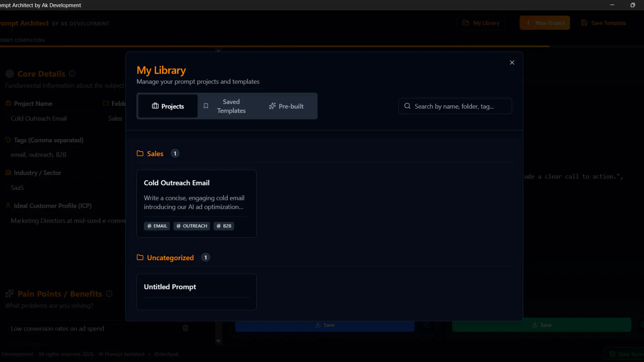The width and height of the screenshot is (644, 362).
Task: Click the Projects tab briefcase icon
Action: [155, 106]
